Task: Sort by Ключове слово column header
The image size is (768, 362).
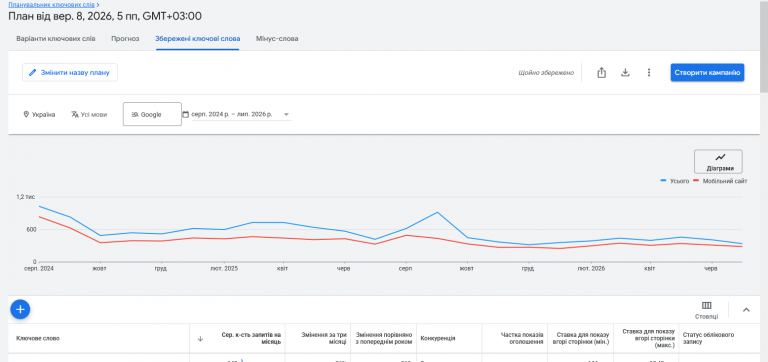Action: (x=38, y=338)
